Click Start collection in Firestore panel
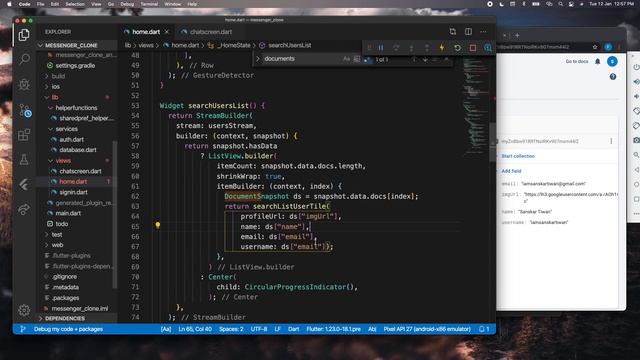640x360 pixels. point(518,156)
